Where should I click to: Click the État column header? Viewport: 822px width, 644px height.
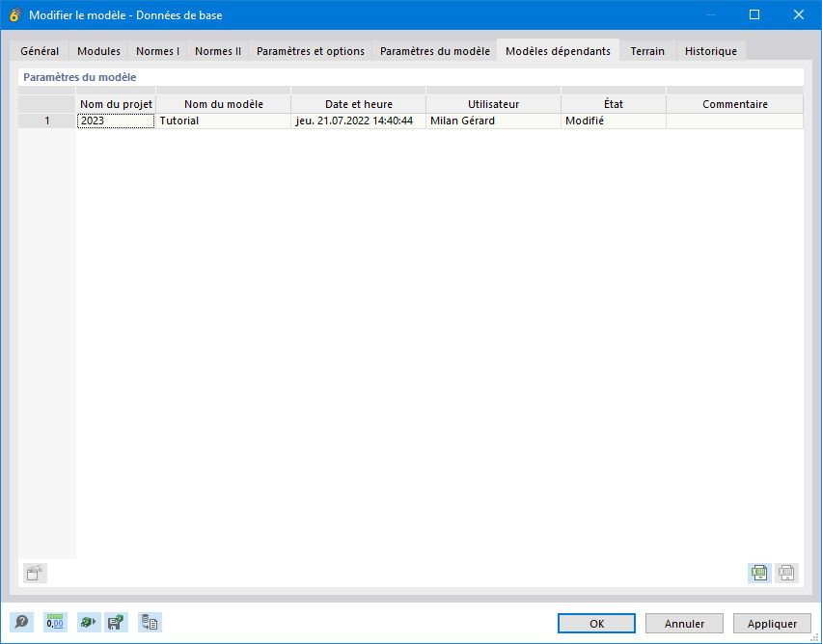[614, 104]
